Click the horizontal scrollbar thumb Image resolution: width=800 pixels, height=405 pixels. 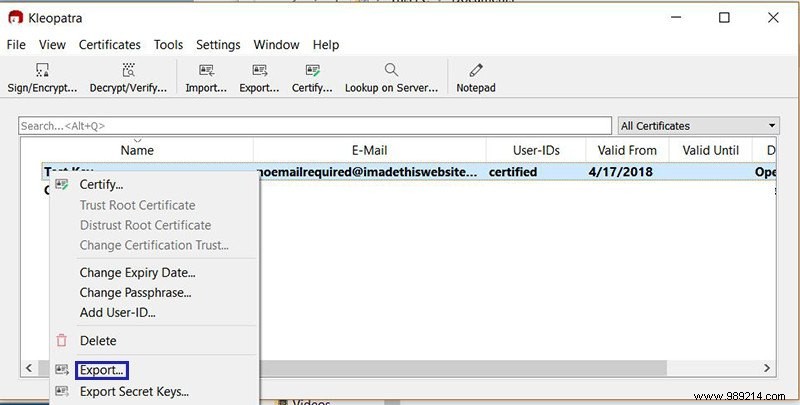coord(462,367)
